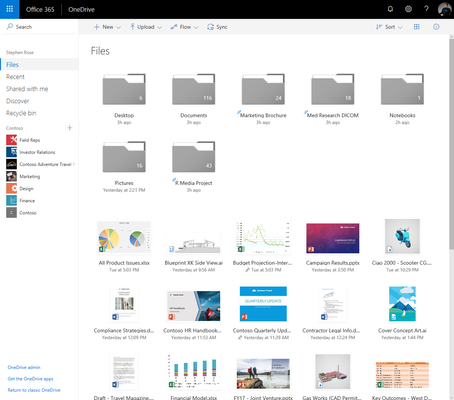The width and height of the screenshot is (454, 400).
Task: Open Compliance Strategies document thumbnail
Action: point(124,304)
